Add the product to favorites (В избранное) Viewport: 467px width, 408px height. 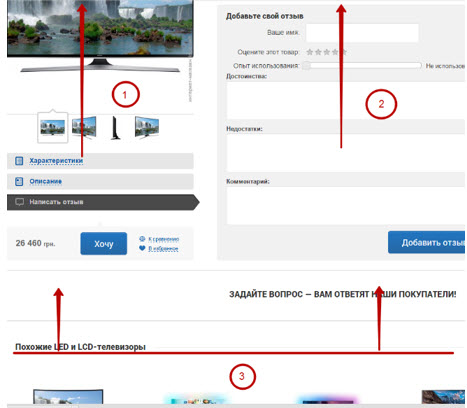click(163, 249)
